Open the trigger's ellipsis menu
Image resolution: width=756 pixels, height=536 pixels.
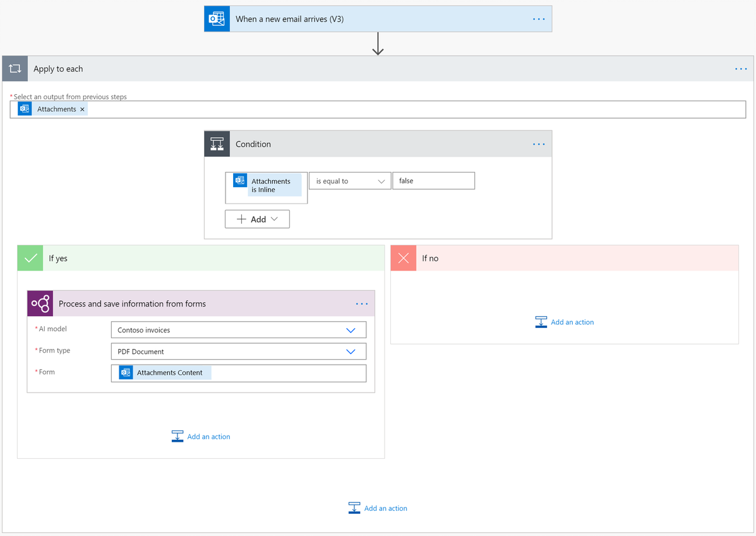click(539, 18)
